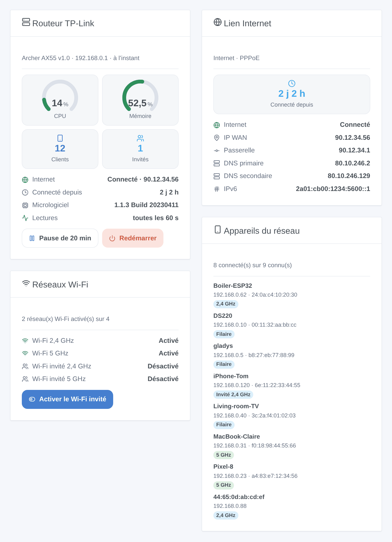Click the 2,4 GHz badge under 44:65:0d:ab:cd:ef
392x542 pixels.
pyautogui.click(x=226, y=515)
